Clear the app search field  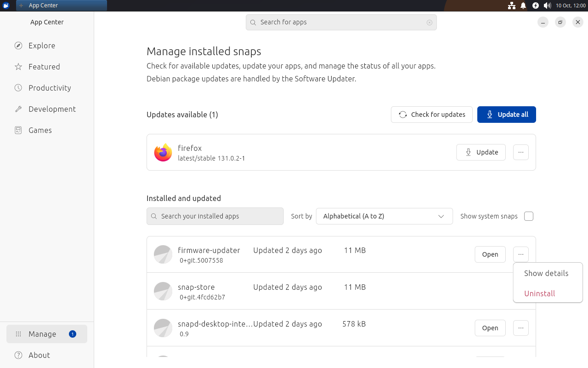pyautogui.click(x=430, y=22)
